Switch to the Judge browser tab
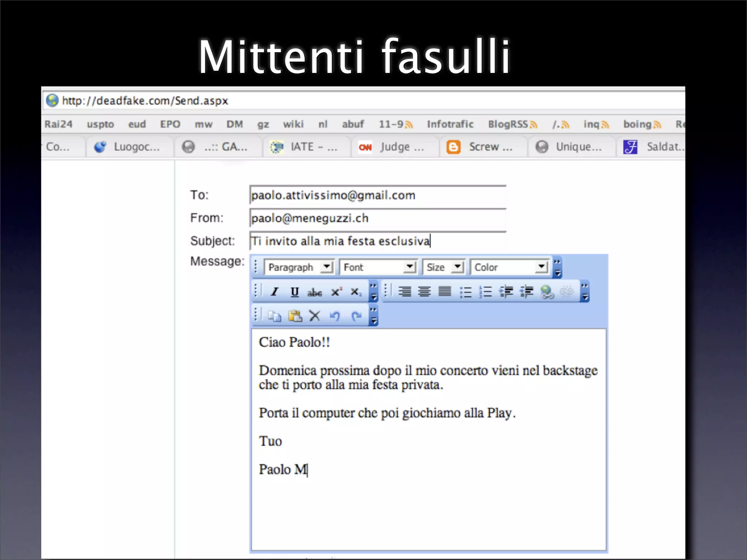Screen dimensions: 747x560 395,147
